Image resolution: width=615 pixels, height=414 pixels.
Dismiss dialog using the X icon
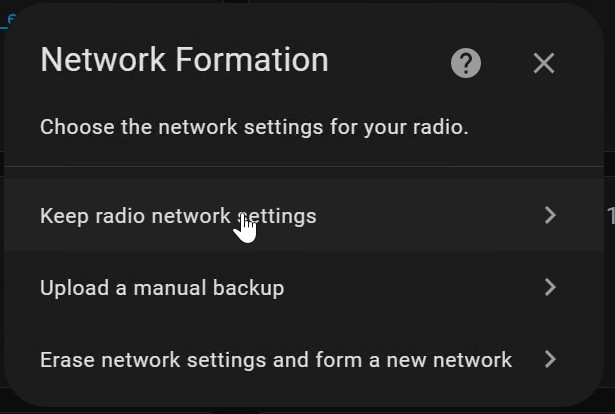(543, 63)
